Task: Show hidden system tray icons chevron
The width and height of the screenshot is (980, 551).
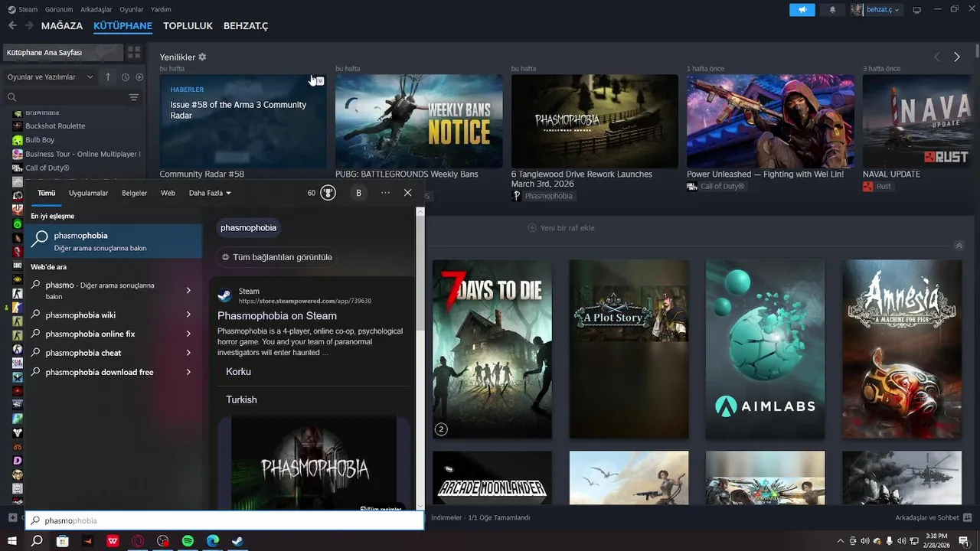Action: coord(841,541)
